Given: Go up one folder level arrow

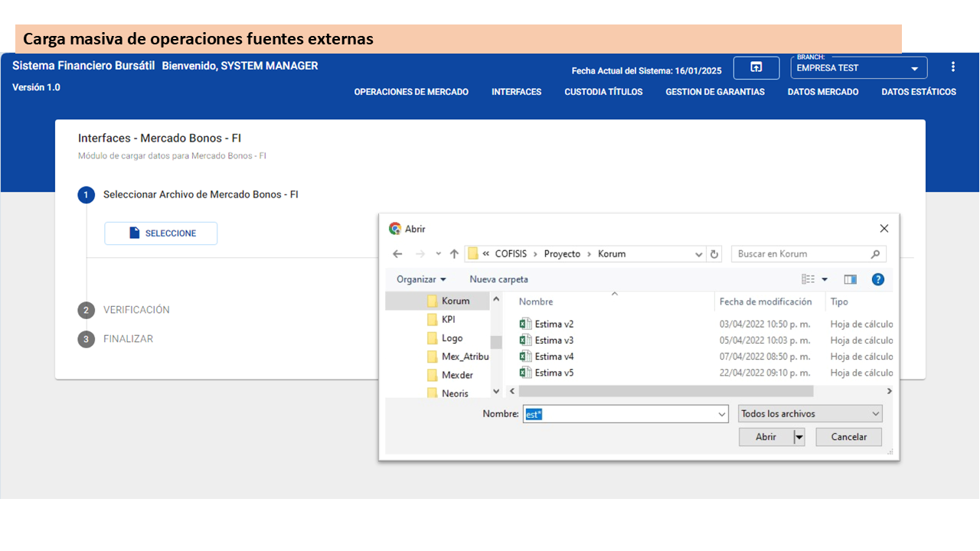Looking at the screenshot, I should (454, 254).
